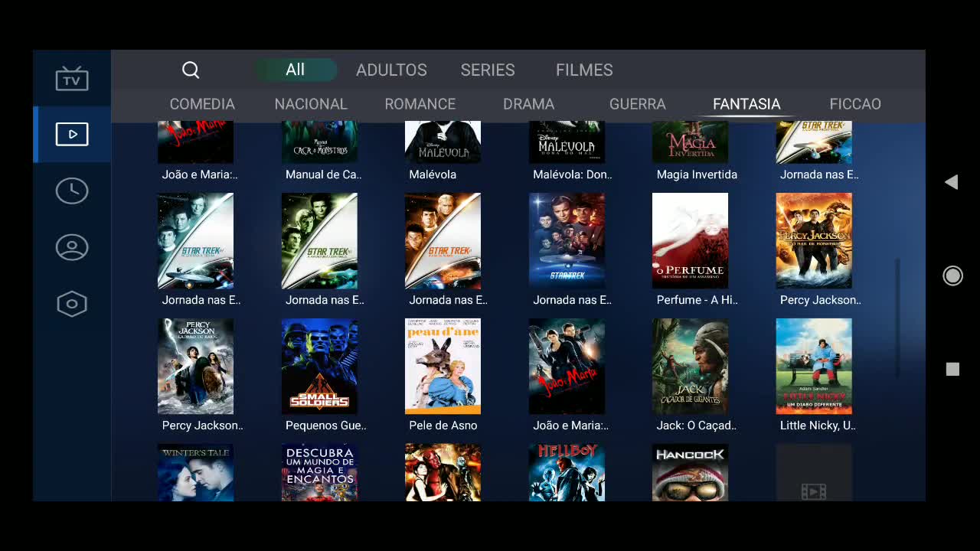Open the Malévola poster with black-robed figure
Viewport: 980px width, 551px height.
pyautogui.click(x=443, y=142)
